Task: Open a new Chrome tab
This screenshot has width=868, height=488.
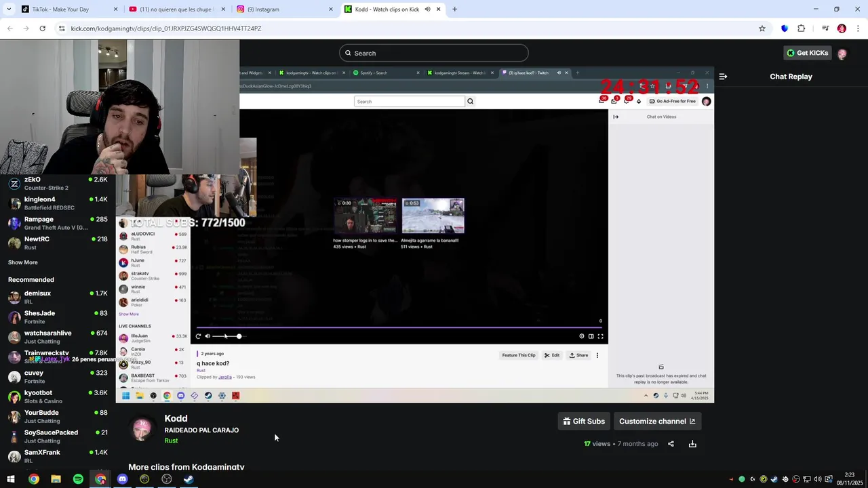Action: click(454, 9)
